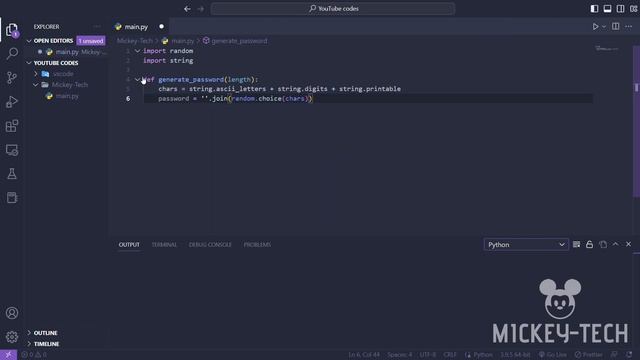This screenshot has height=360, width=640.
Task: Open output log in editor icon
Action: (603, 244)
